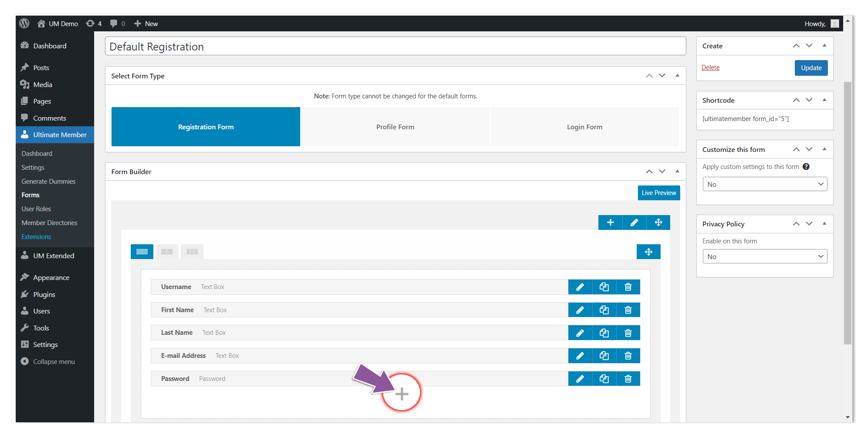Click New in the admin bar
The image size is (868, 438).
[146, 24]
